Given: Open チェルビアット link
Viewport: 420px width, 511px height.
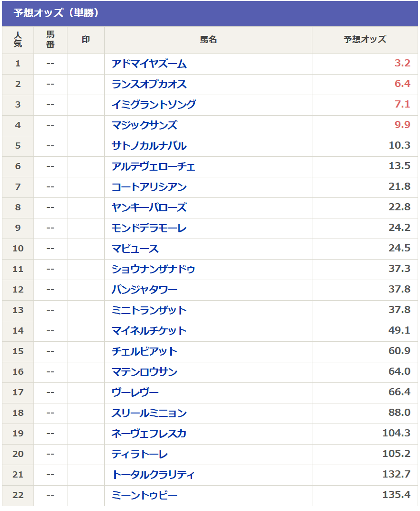Looking at the screenshot, I should (x=144, y=352).
